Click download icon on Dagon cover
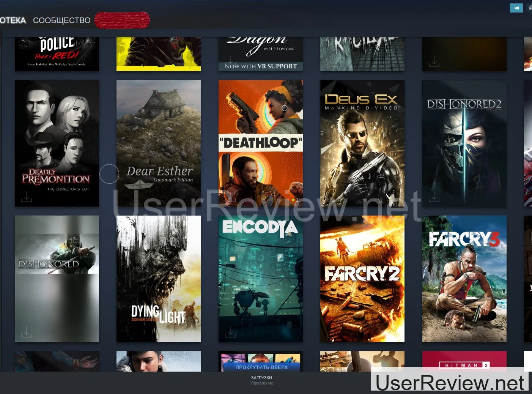The height and width of the screenshot is (394, 532). click(230, 60)
